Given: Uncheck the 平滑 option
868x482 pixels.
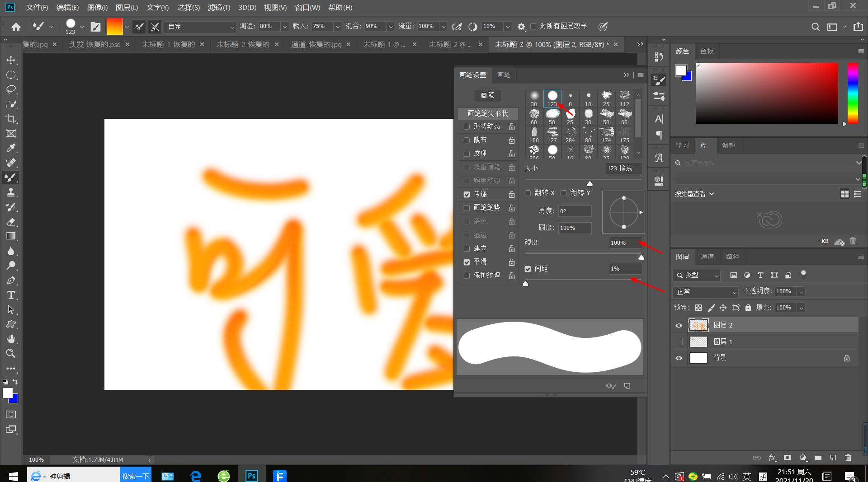Looking at the screenshot, I should (x=467, y=262).
